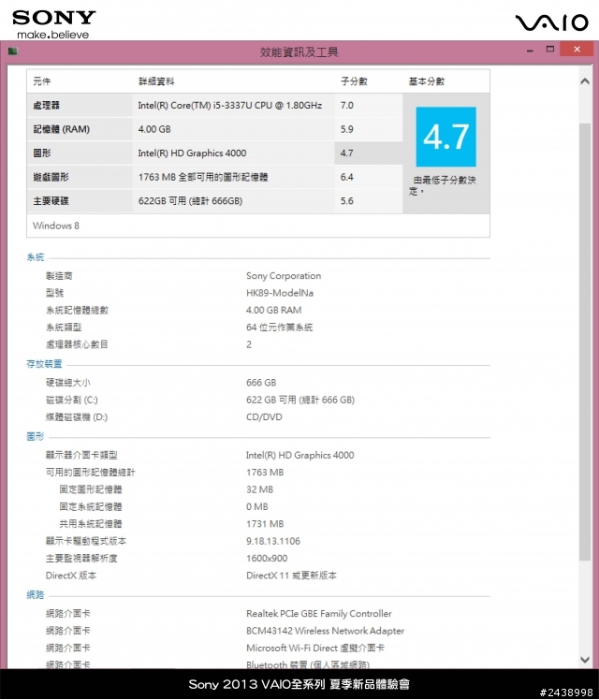This screenshot has height=700, width=599.
Task: Click the CD/DVD value
Action: [x=264, y=417]
